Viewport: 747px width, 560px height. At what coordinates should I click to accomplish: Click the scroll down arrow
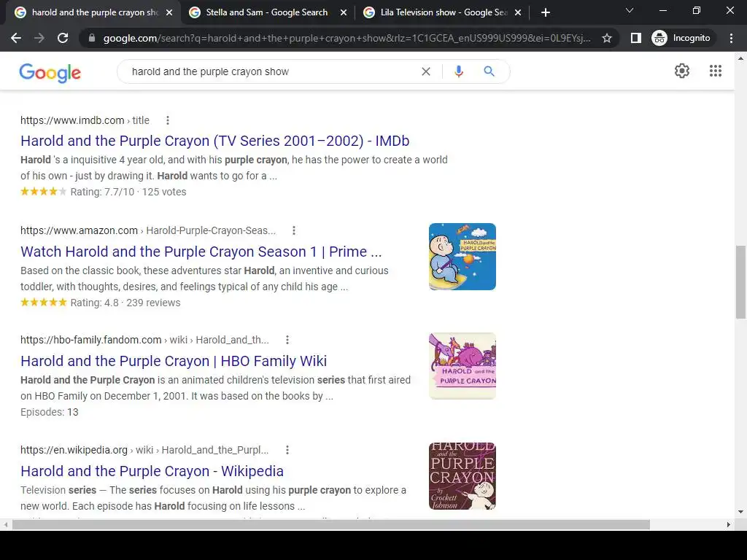(x=740, y=513)
